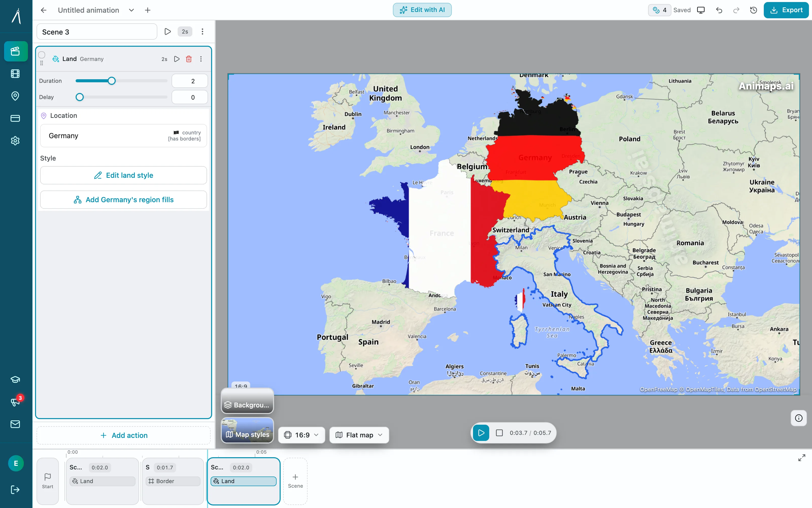Open the Untitled animation dropdown chevron
812x508 pixels.
(x=131, y=10)
